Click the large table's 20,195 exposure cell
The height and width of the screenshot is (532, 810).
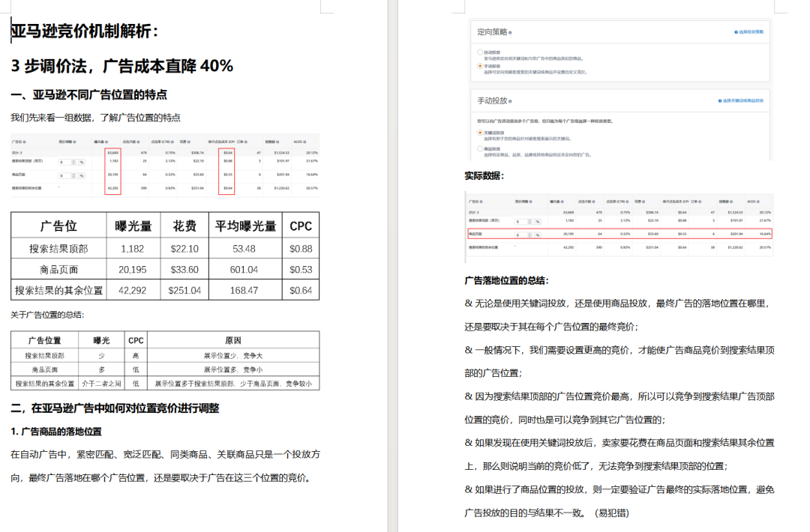tap(132, 269)
